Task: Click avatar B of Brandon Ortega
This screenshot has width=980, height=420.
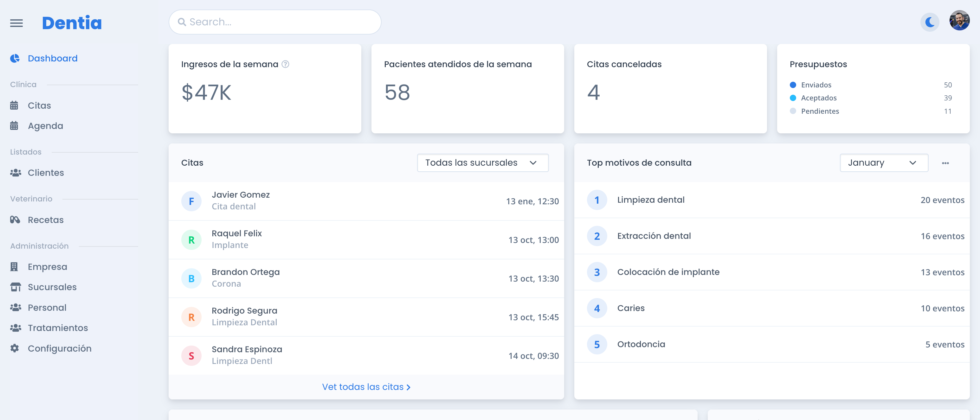Action: pos(191,278)
